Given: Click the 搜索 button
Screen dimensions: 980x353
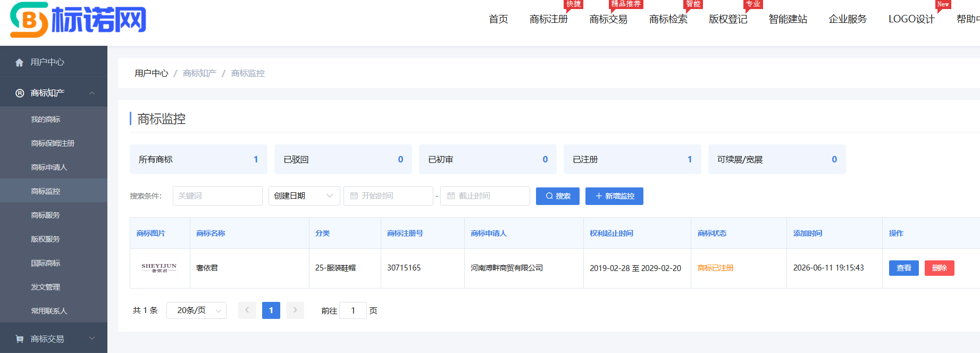Looking at the screenshot, I should tap(558, 196).
